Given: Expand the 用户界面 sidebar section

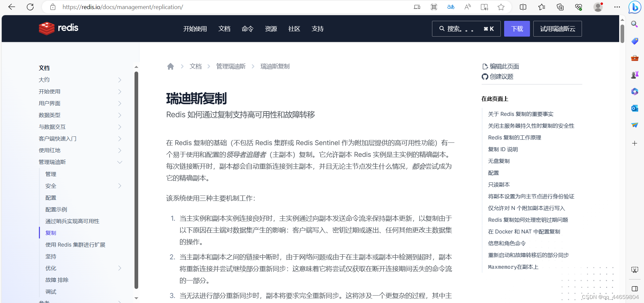Looking at the screenshot, I should click(x=120, y=103).
